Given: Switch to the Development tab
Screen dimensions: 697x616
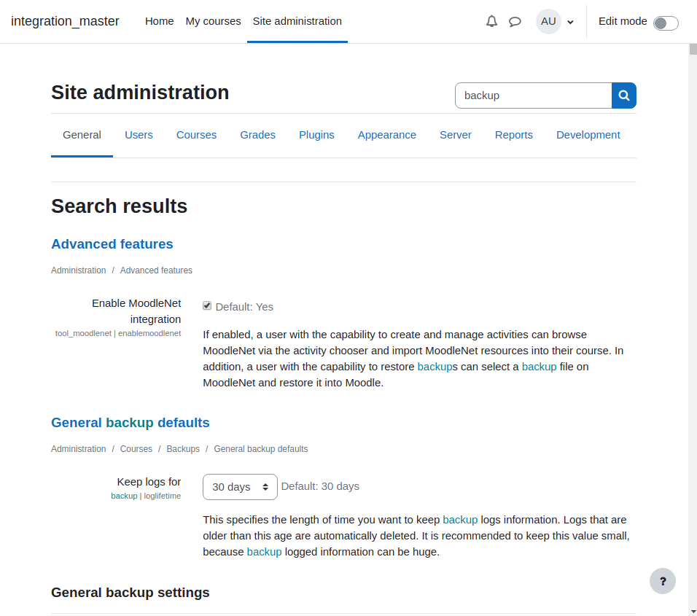Looking at the screenshot, I should tap(588, 135).
